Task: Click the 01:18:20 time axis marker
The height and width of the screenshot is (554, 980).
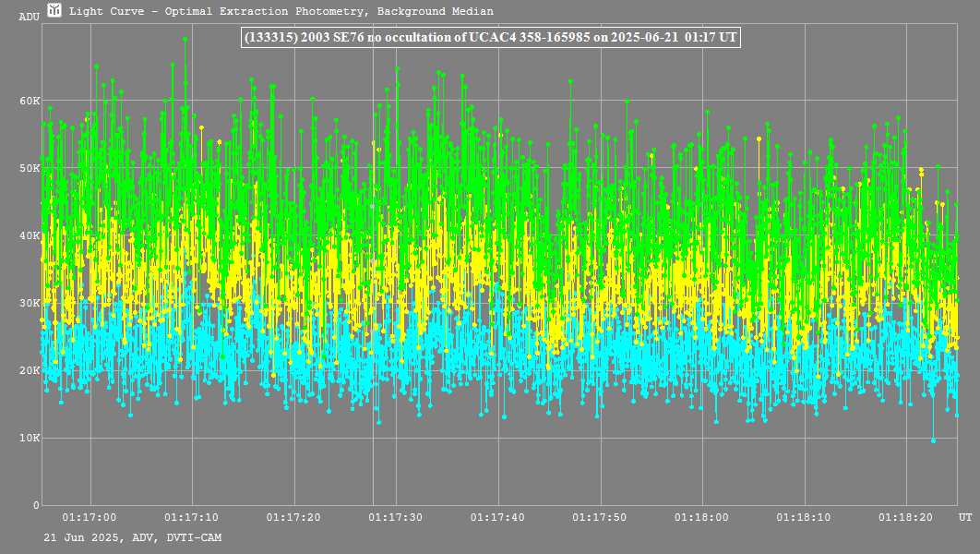Action: point(906,518)
